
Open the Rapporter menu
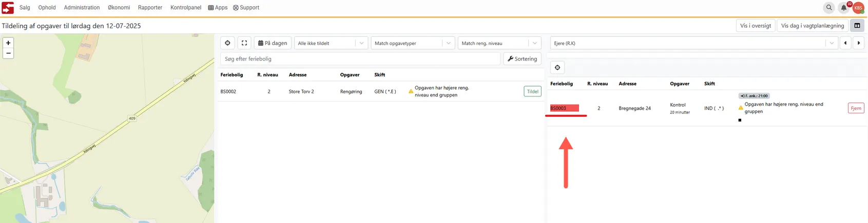tap(150, 8)
